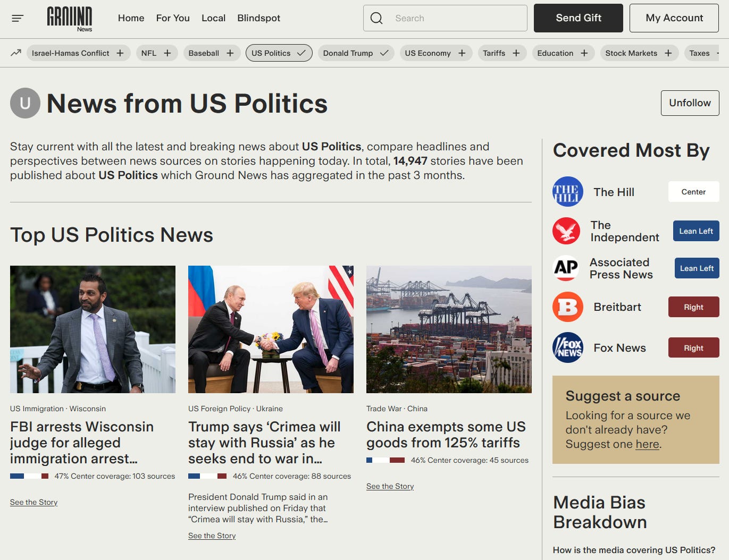Open headline FBI arrests Wisconsin judge
The height and width of the screenshot is (560, 729).
click(82, 443)
